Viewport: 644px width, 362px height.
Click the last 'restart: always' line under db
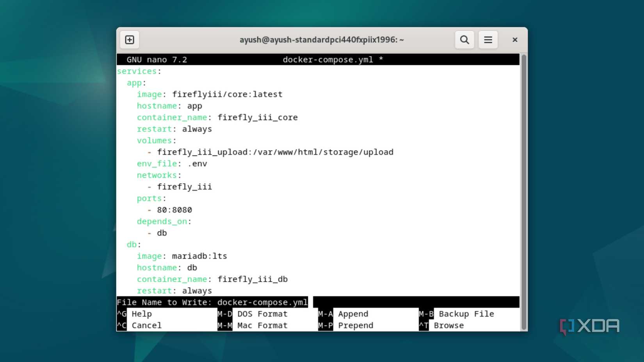[174, 291]
